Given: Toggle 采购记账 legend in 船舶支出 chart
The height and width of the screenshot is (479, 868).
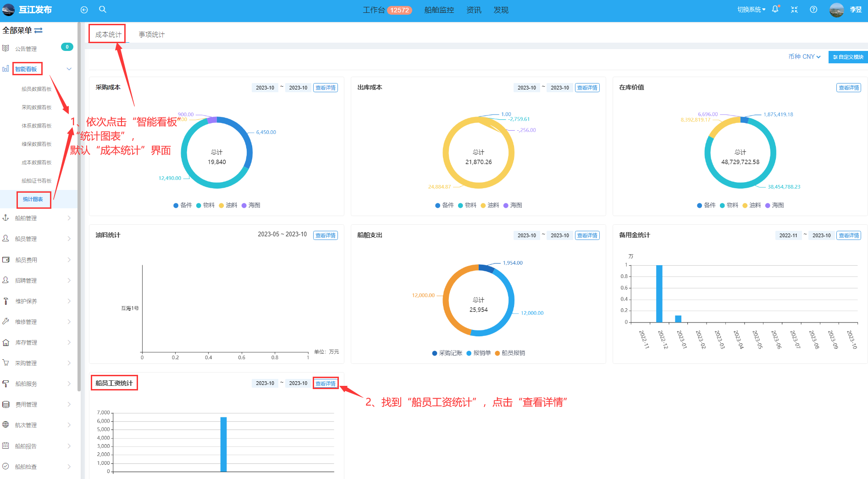Looking at the screenshot, I should (x=447, y=353).
